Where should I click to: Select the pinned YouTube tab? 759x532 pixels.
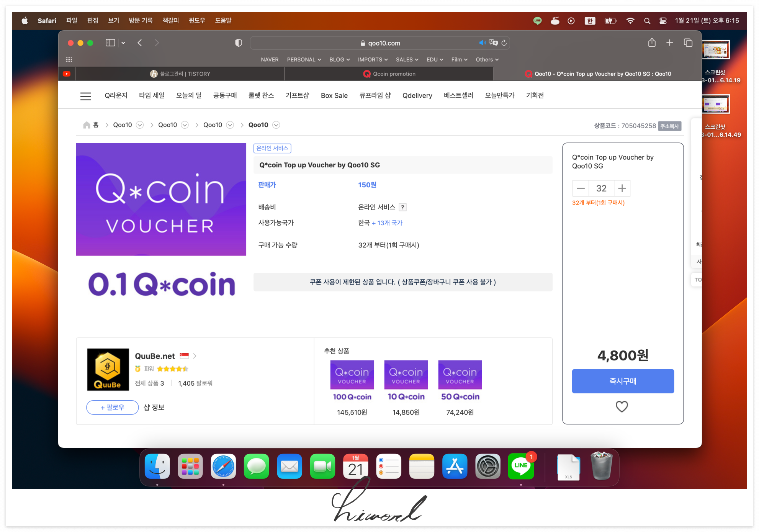point(67,74)
